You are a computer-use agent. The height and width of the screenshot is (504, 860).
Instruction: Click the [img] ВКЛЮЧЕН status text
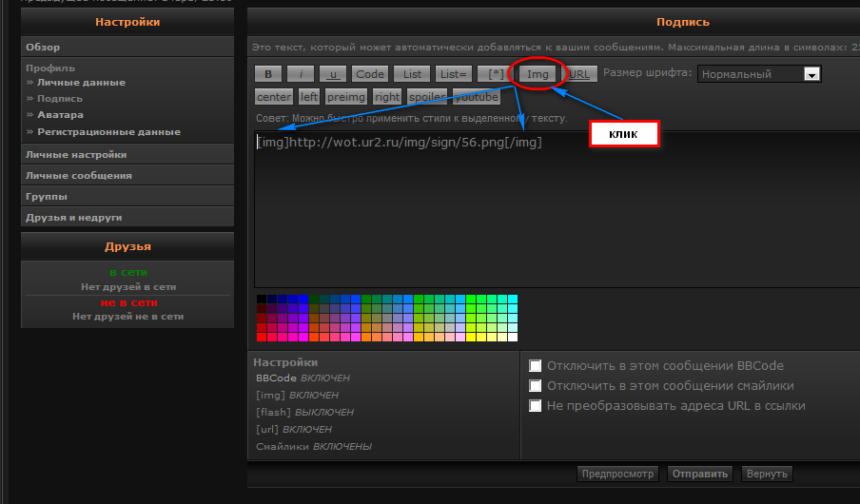[297, 395]
